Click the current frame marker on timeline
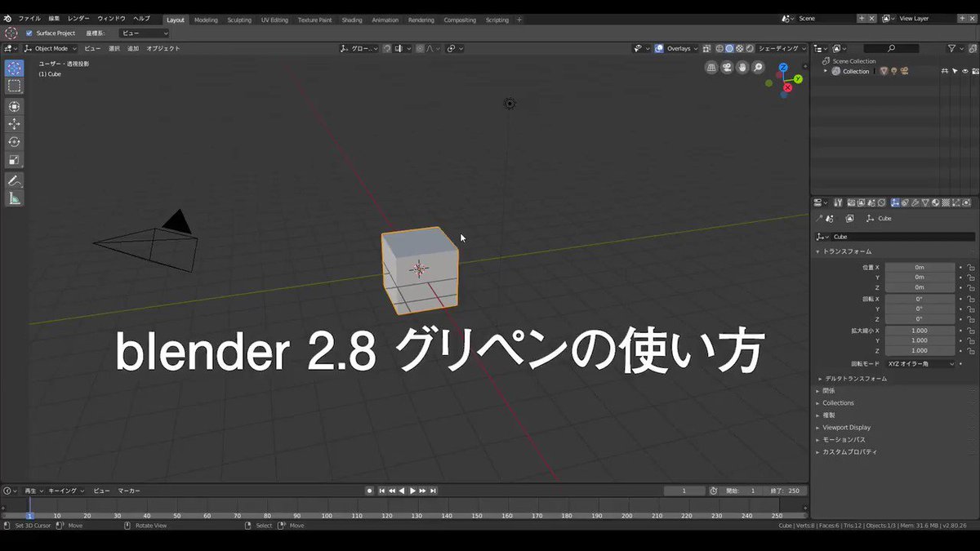Screen dimensions: 980x551 click(29, 516)
